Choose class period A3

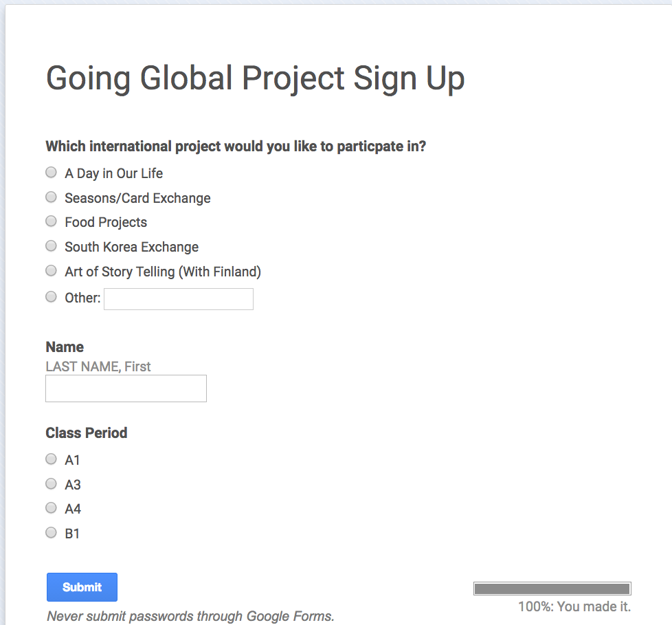[x=51, y=484]
